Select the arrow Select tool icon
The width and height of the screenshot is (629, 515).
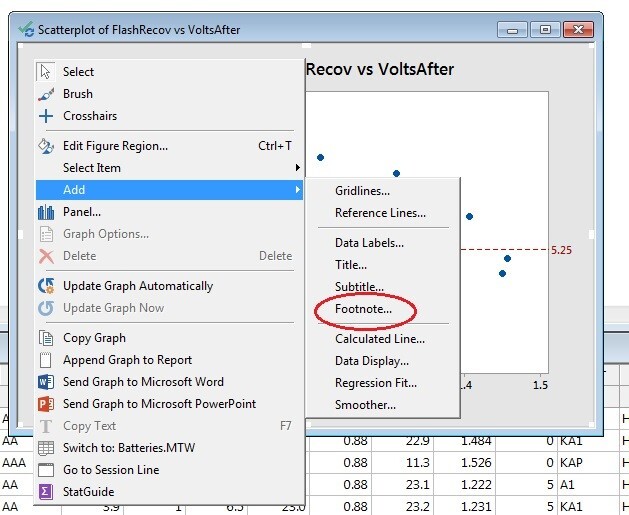45,72
